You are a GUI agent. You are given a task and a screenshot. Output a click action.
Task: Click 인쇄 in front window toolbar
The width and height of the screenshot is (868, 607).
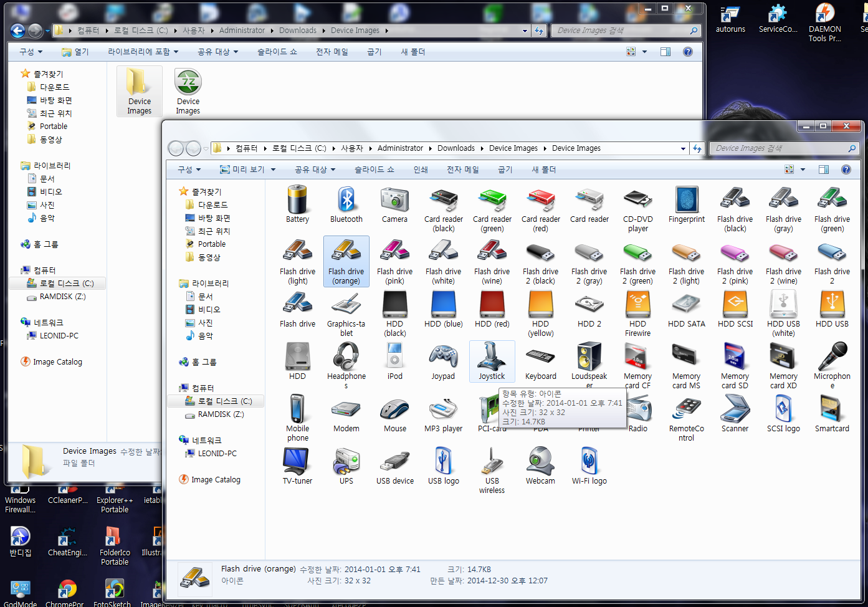click(x=421, y=170)
